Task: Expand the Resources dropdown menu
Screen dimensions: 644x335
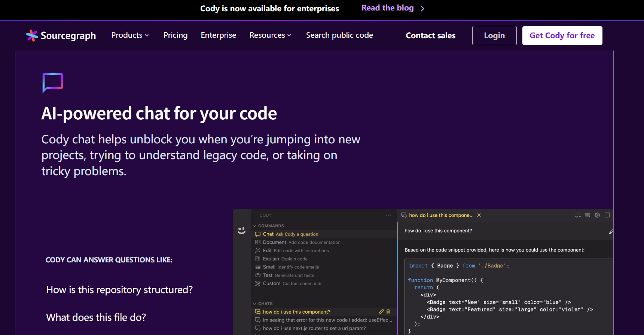Action: pyautogui.click(x=270, y=35)
